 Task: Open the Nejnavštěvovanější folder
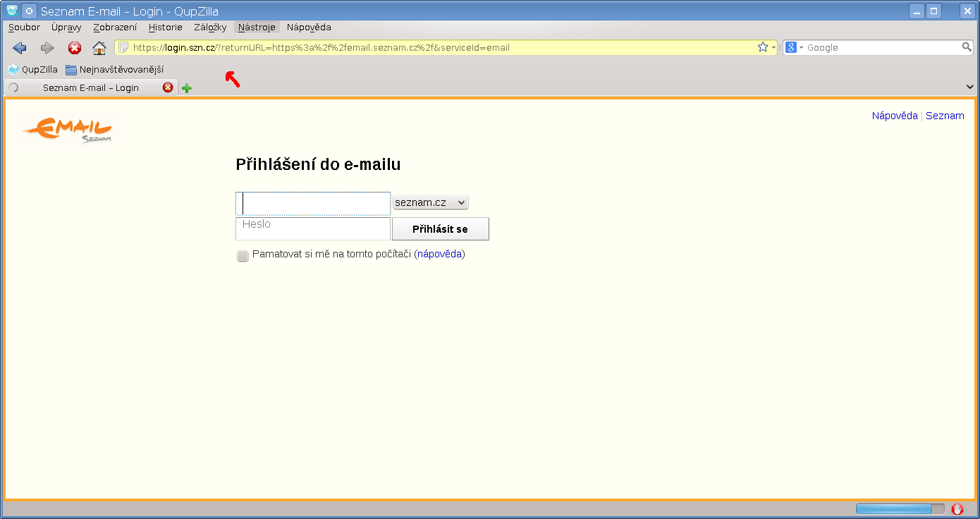point(114,70)
